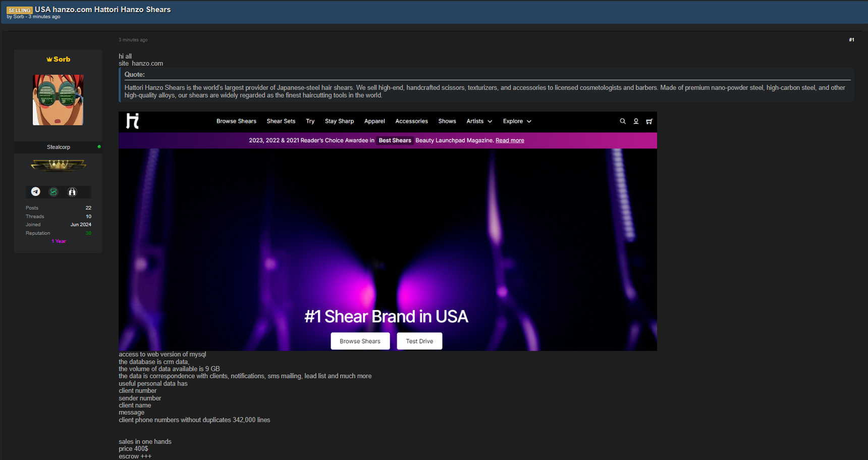
Task: Open the Telegram contact icon under Sorb
Action: click(x=35, y=191)
